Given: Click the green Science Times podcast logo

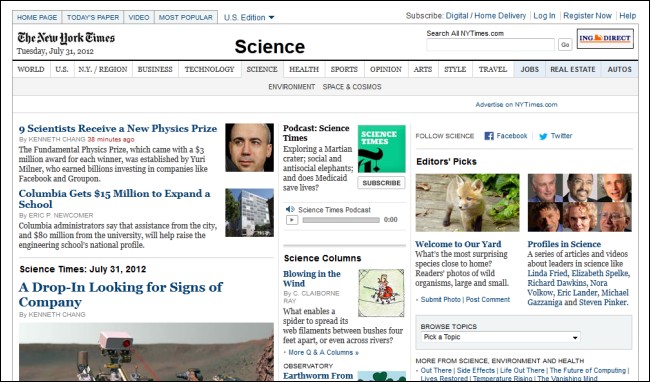Looking at the screenshot, I should pyautogui.click(x=381, y=149).
